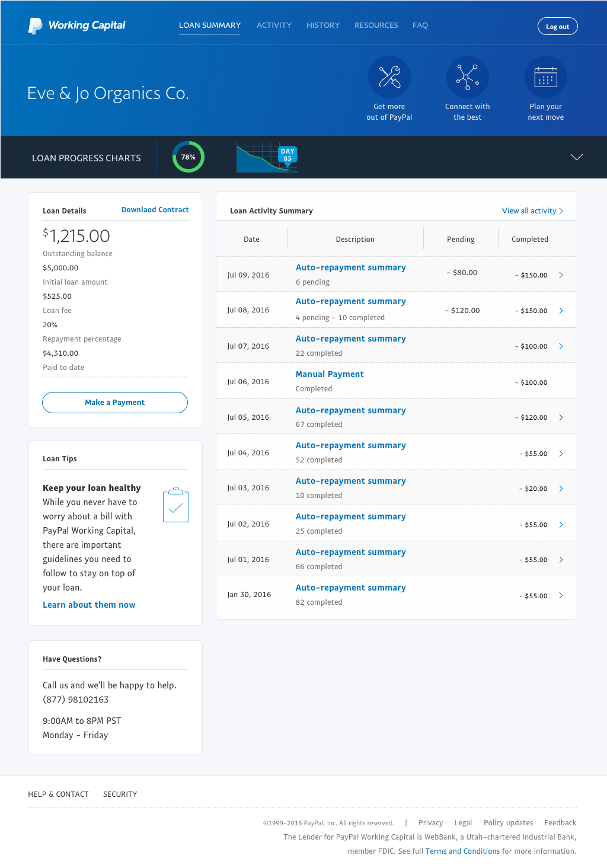The width and height of the screenshot is (607, 868).
Task: Switch to the Activity tab
Action: [274, 25]
